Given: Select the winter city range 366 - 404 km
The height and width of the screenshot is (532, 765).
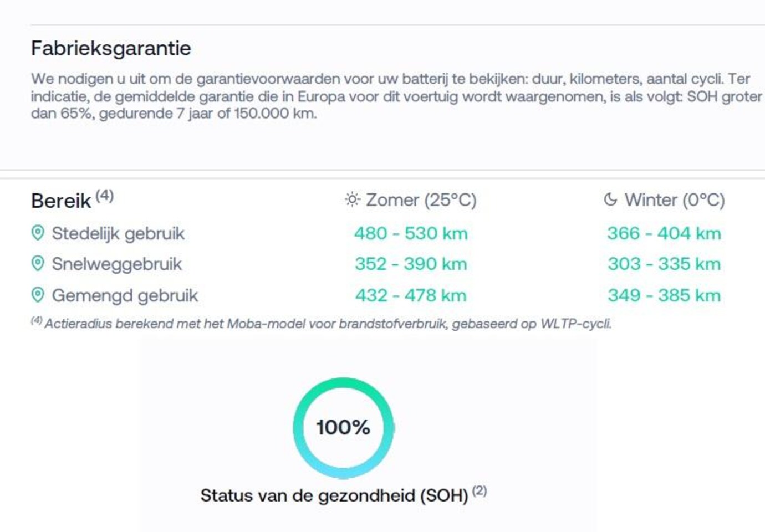Looking at the screenshot, I should (664, 233).
